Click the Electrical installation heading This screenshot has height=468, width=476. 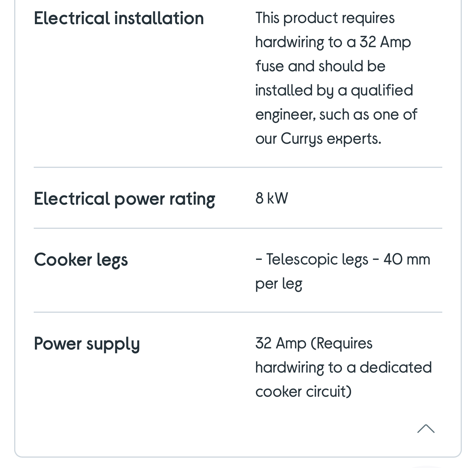coord(119,18)
